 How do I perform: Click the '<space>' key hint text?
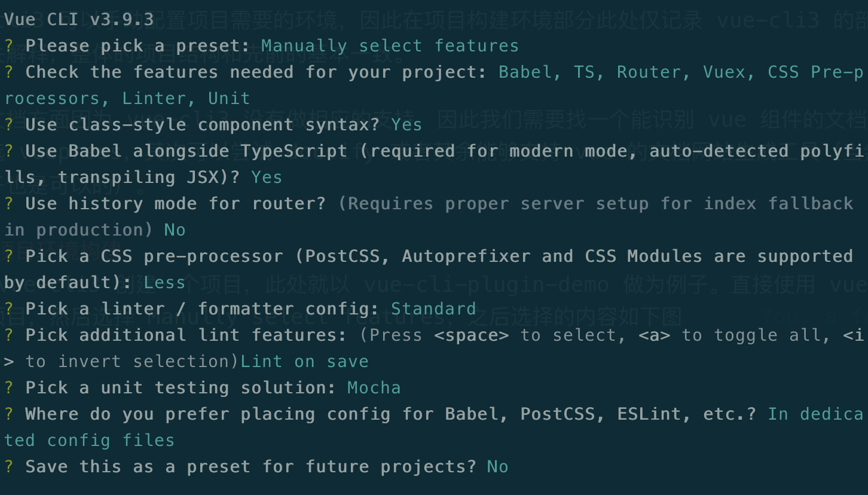tap(471, 335)
